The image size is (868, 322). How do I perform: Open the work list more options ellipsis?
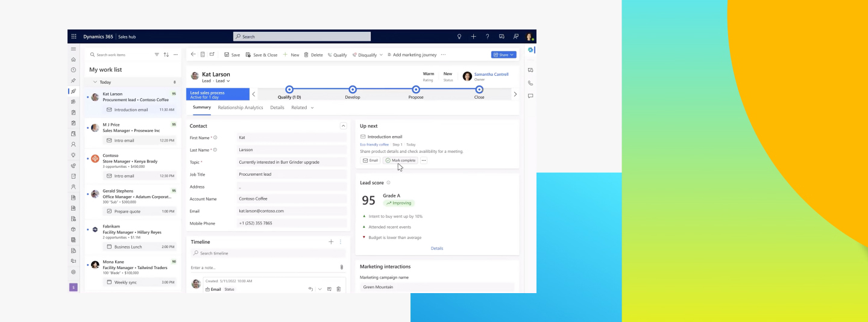[x=176, y=55]
